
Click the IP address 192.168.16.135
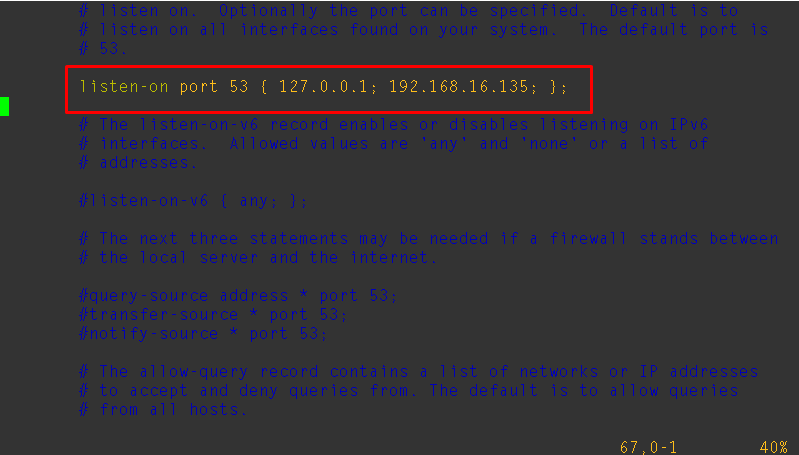(x=459, y=87)
